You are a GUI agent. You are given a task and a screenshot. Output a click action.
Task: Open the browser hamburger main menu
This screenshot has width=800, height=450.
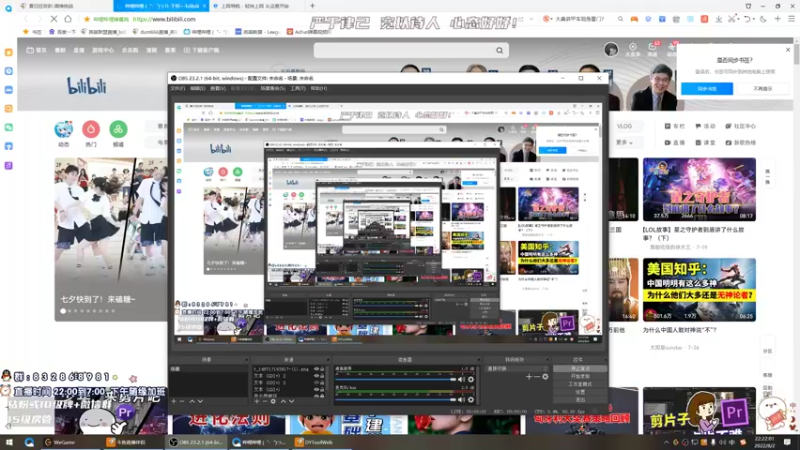tap(791, 19)
